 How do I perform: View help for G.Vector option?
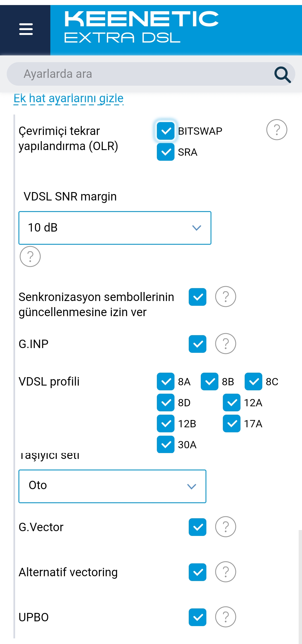coord(225,527)
